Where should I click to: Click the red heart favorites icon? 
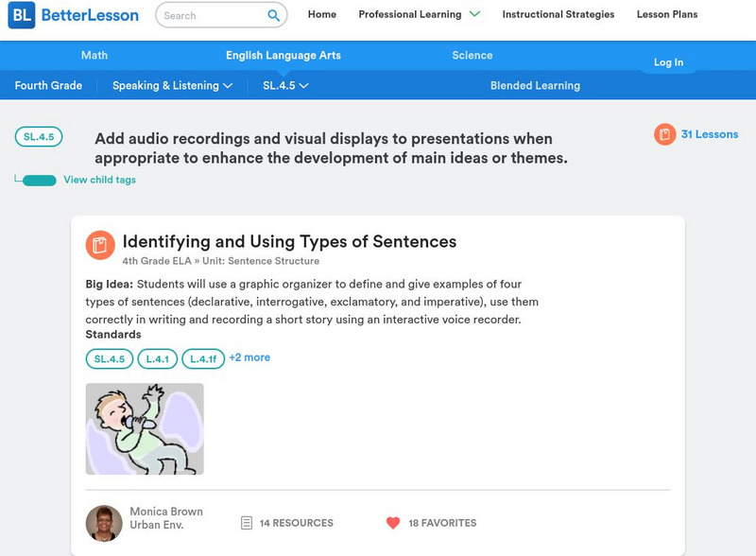click(x=393, y=523)
